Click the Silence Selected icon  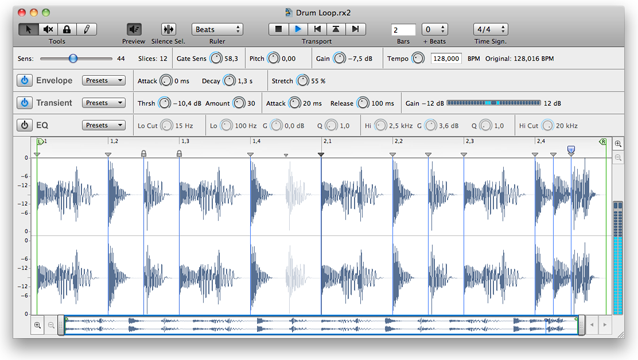pyautogui.click(x=168, y=29)
